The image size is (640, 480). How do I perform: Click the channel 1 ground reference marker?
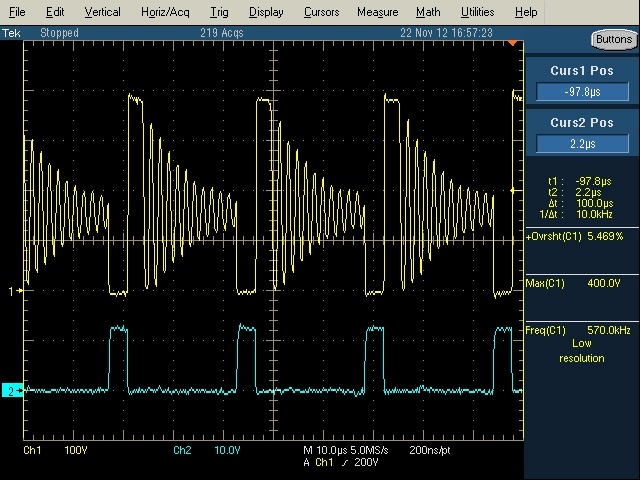(x=12, y=291)
